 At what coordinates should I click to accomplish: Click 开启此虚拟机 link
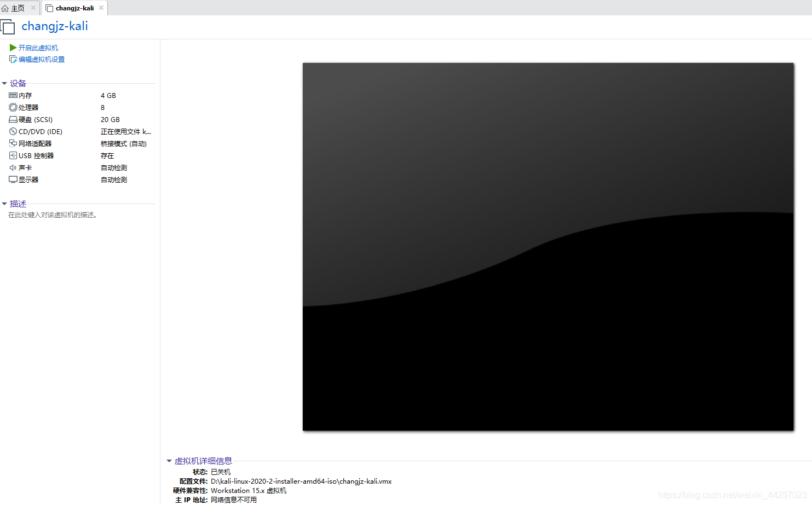point(38,48)
